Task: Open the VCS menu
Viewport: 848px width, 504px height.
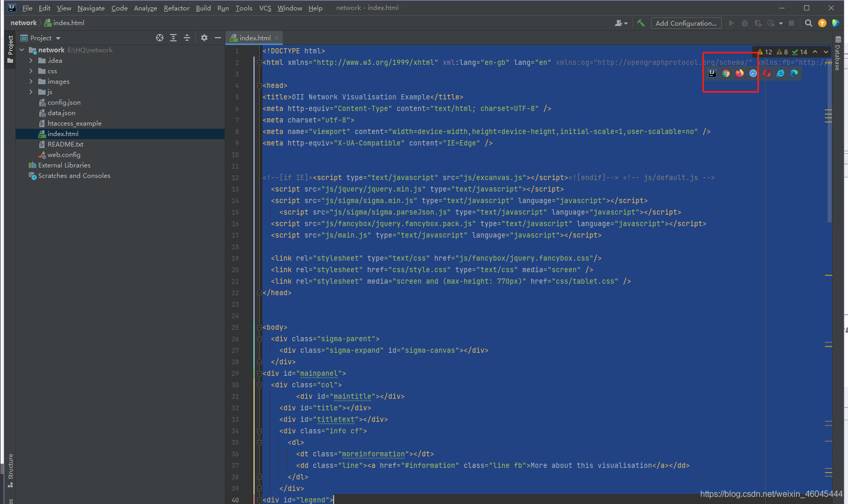Action: click(265, 8)
